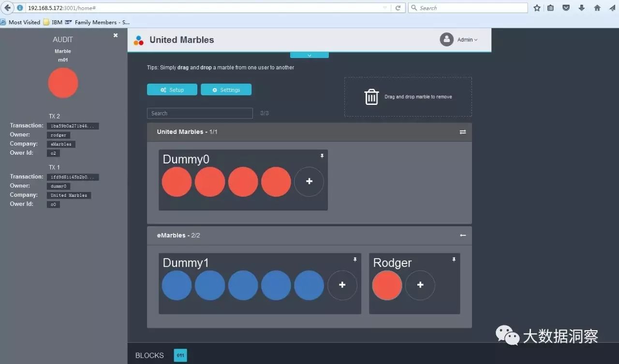
Task: Open the IBM bookmarks folder
Action: (53, 22)
